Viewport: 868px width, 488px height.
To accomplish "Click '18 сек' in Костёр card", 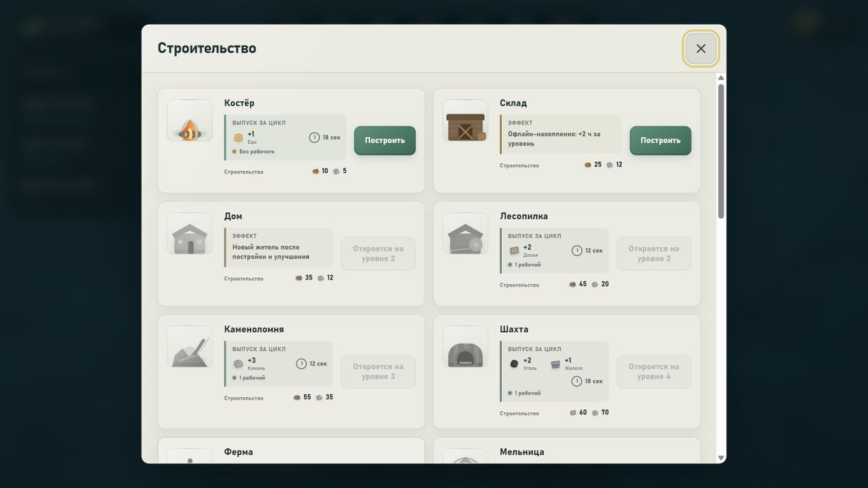I will click(332, 138).
